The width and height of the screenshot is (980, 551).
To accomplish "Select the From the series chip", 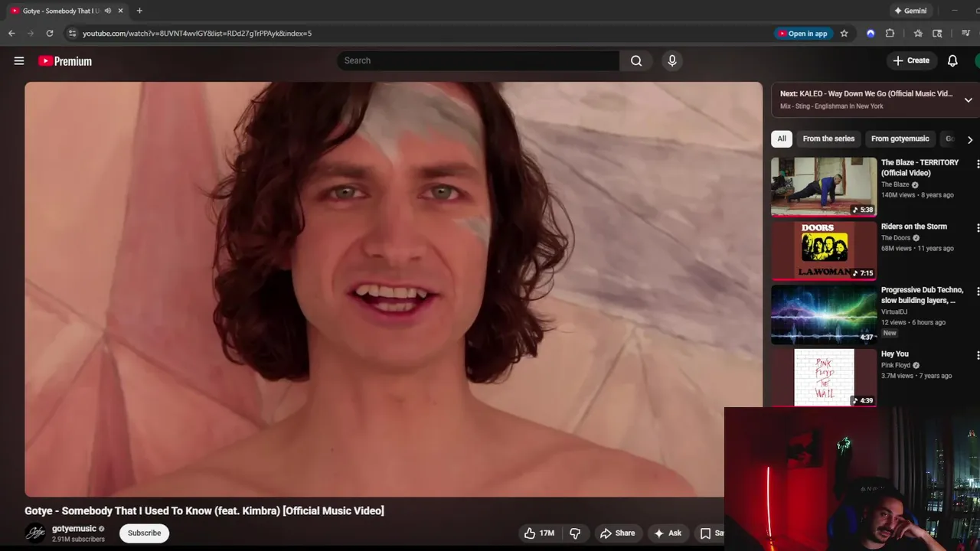I will point(828,139).
